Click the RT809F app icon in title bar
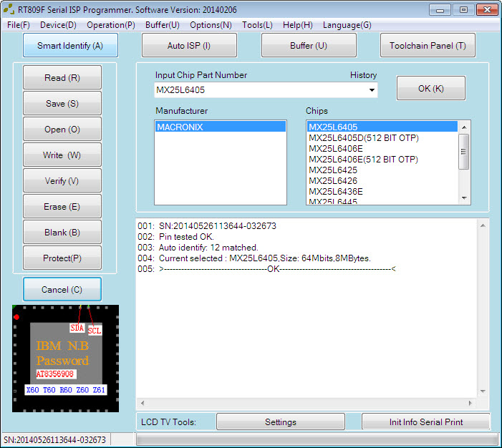Viewport: 502px width, 448px height. click(9, 9)
